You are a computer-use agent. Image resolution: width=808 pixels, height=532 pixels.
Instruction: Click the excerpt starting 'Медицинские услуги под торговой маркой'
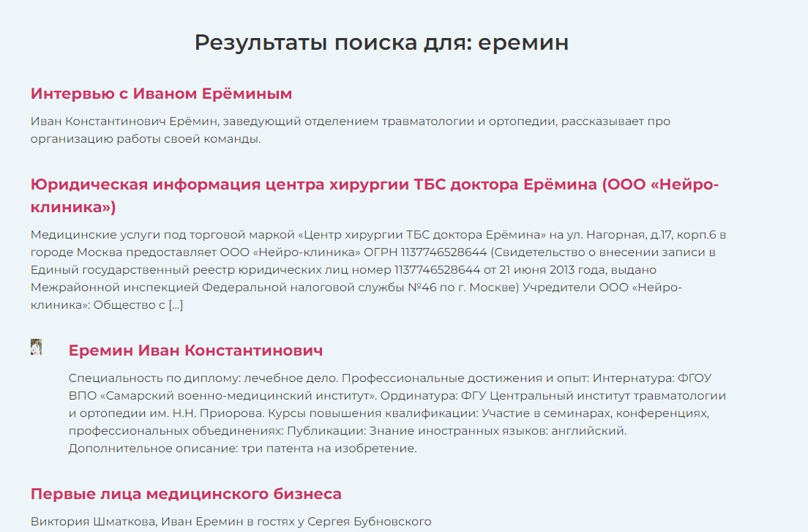pos(379,270)
